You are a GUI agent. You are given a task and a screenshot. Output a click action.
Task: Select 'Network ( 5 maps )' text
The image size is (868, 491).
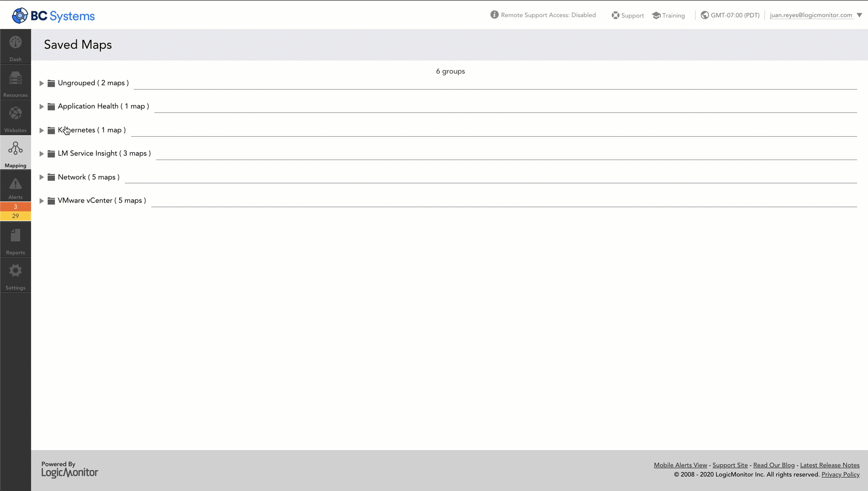(x=89, y=177)
